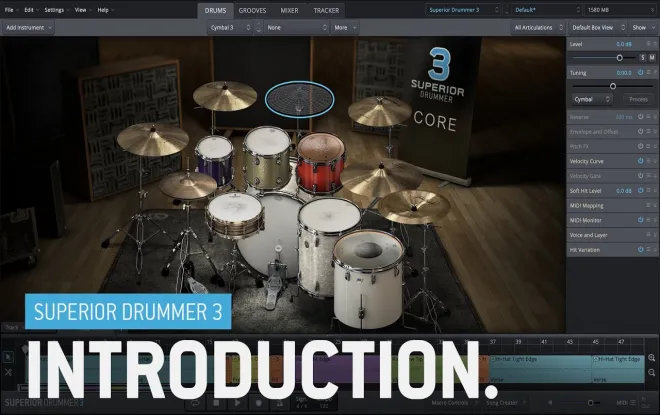660x415 pixels.
Task: Open the Level section options menu icon
Action: 648,44
